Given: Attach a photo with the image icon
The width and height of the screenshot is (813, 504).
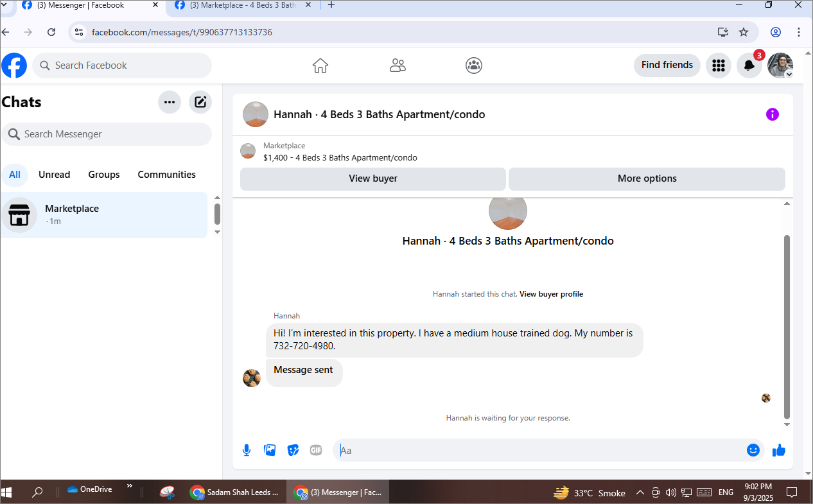Looking at the screenshot, I should click(270, 450).
